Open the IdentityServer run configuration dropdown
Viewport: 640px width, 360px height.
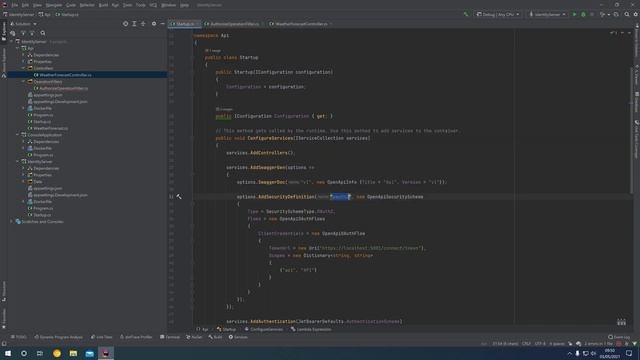[x=547, y=14]
